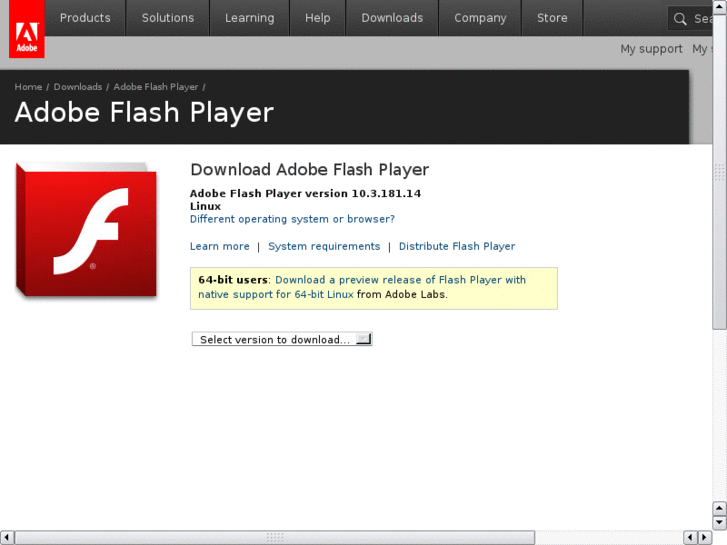Image resolution: width=727 pixels, height=545 pixels.
Task: Click the Adobe logo icon
Action: pyautogui.click(x=27, y=29)
